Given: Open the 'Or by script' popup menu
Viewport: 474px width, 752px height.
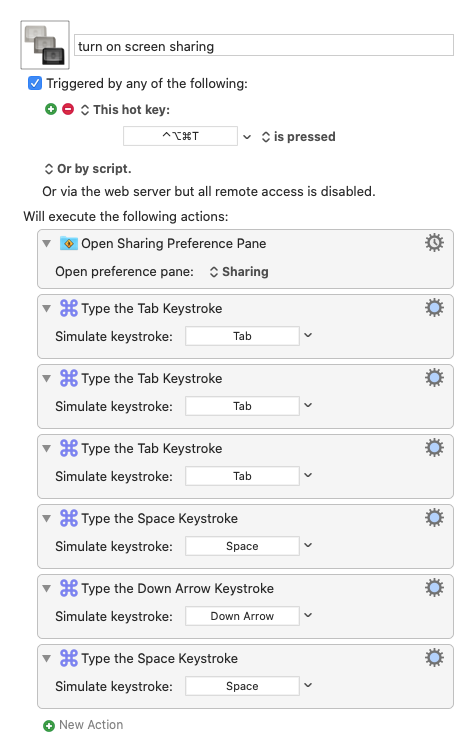Looking at the screenshot, I should pyautogui.click(x=88, y=169).
